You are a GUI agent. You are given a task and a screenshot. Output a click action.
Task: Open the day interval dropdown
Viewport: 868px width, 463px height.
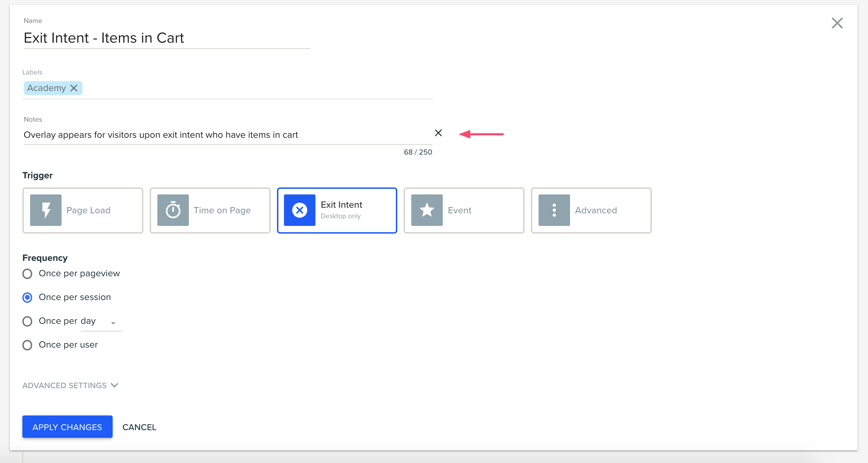(101, 322)
